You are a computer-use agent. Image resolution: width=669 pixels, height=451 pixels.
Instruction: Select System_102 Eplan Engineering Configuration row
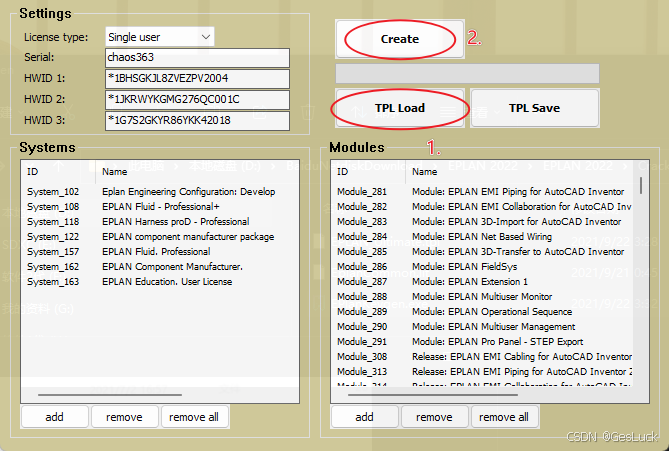coord(160,192)
